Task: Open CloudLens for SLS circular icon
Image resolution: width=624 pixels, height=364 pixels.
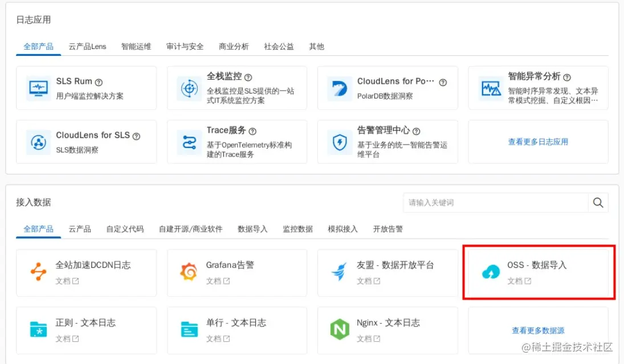Action: 39,142
